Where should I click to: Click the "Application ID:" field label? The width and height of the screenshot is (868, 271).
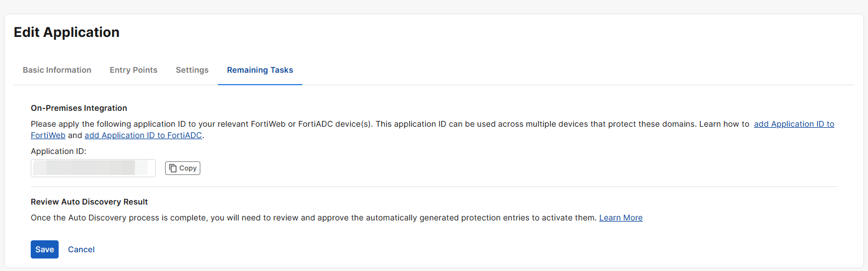coord(58,151)
